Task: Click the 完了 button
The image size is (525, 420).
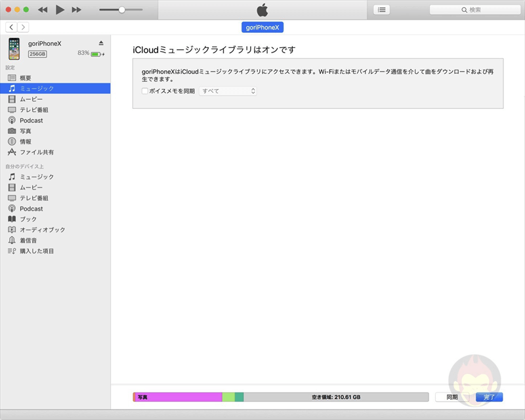Action: pos(489,397)
